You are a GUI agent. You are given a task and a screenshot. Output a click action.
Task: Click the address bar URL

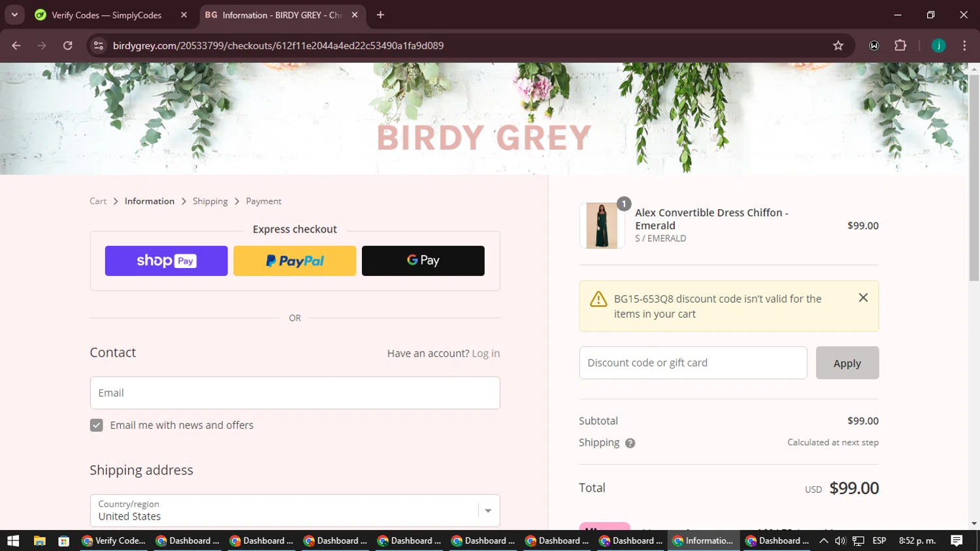[278, 46]
